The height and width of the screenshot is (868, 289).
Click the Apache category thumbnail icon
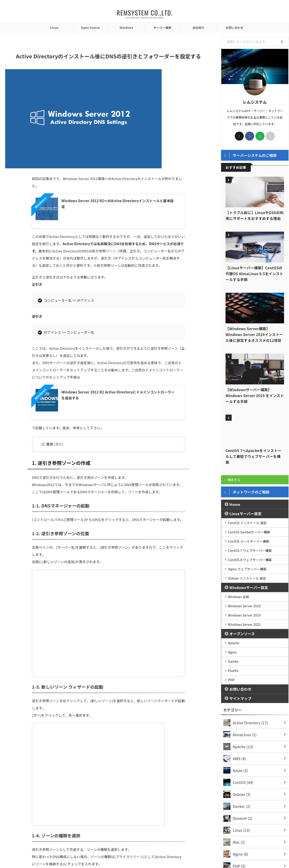tap(227, 747)
